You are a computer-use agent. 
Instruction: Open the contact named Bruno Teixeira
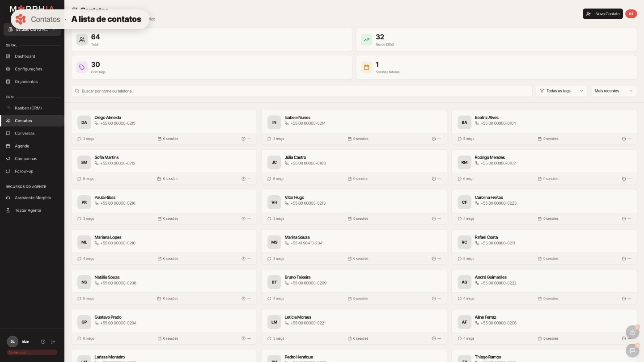(x=297, y=277)
